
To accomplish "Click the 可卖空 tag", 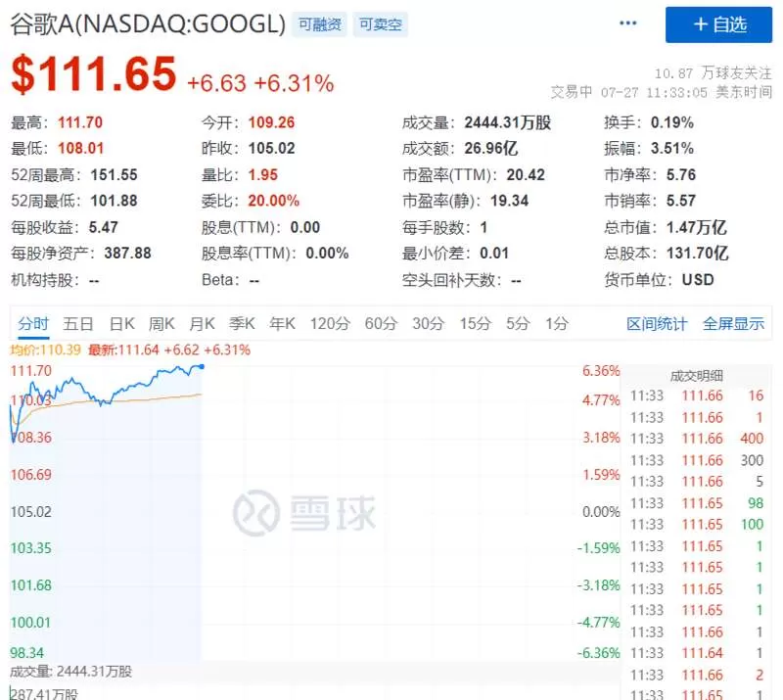I will click(x=380, y=24).
